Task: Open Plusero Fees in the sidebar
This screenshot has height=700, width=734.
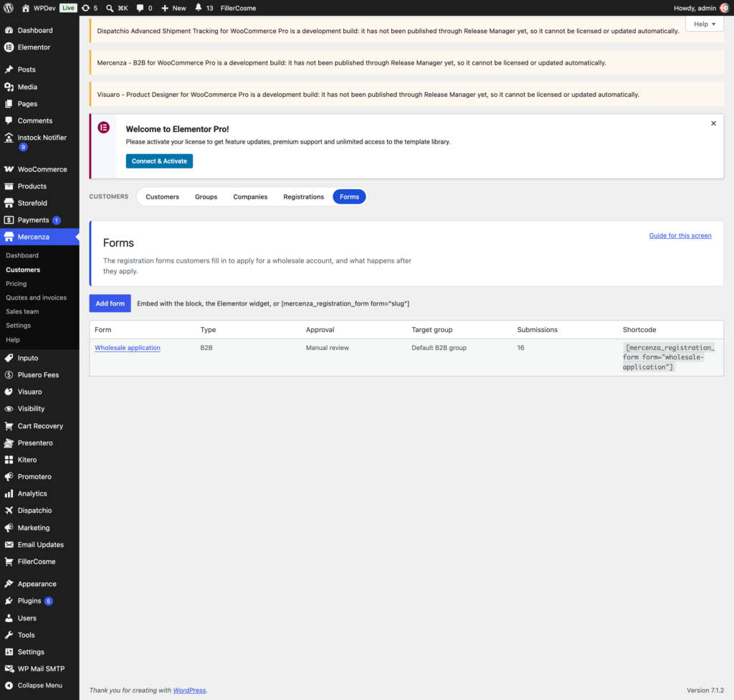Action: click(39, 375)
